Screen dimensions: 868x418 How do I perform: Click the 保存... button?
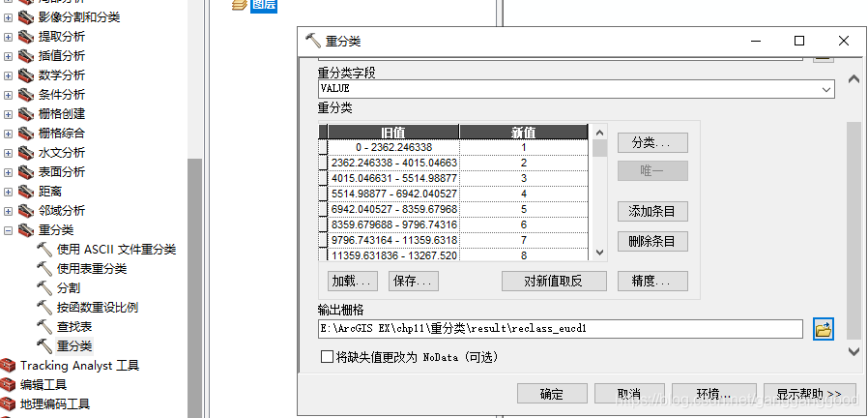click(414, 281)
